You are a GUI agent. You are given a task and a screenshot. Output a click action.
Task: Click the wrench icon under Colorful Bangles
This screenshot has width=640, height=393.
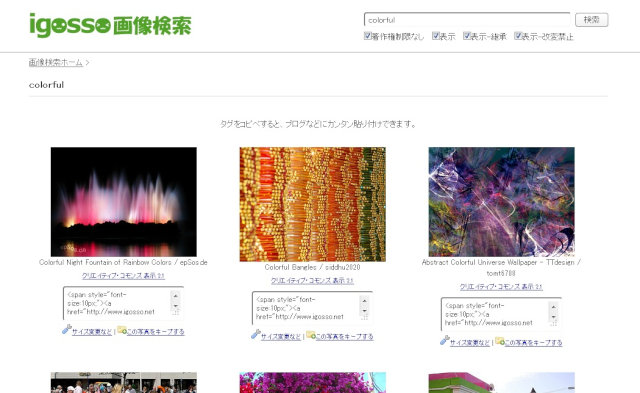point(256,335)
